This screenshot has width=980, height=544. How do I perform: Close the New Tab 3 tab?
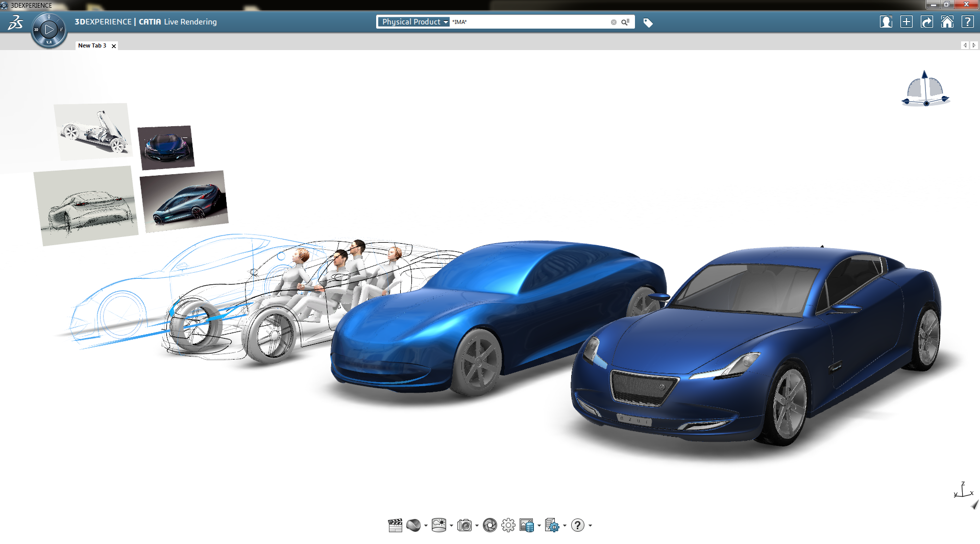point(114,46)
